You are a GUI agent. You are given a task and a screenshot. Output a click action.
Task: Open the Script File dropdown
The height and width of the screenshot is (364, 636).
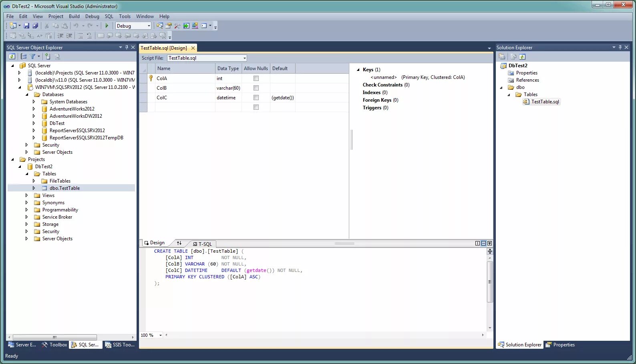point(244,58)
